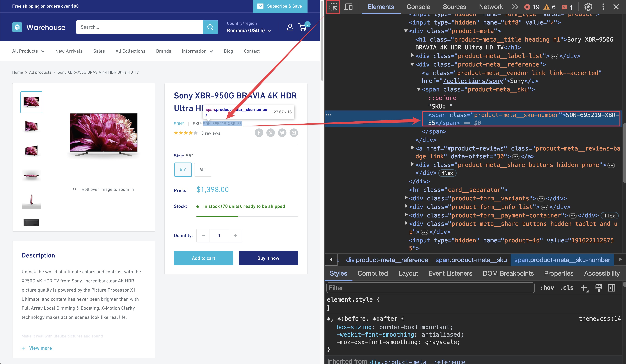Select the inspect element picker tool
This screenshot has width=626, height=364.
tap(333, 7)
